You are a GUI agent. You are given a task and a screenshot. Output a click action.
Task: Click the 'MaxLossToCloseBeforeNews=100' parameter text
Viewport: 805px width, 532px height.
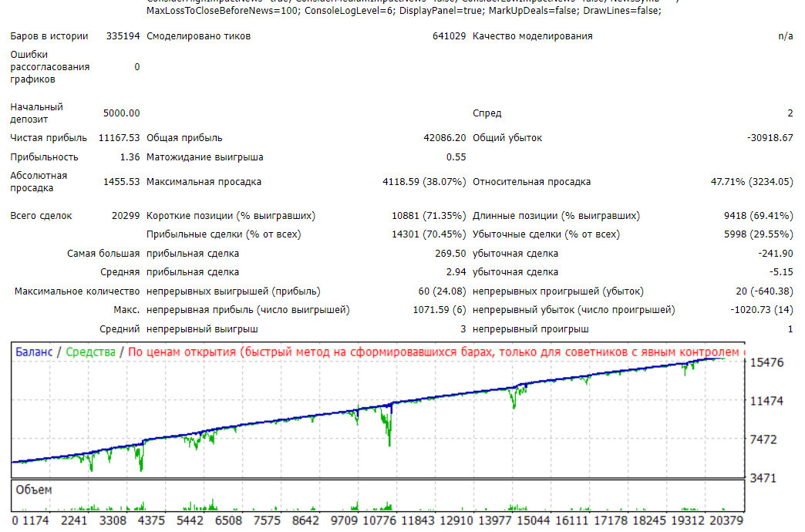coord(224,11)
